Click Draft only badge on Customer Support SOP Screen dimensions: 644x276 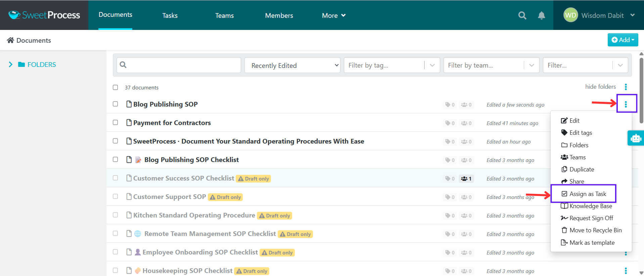(225, 197)
